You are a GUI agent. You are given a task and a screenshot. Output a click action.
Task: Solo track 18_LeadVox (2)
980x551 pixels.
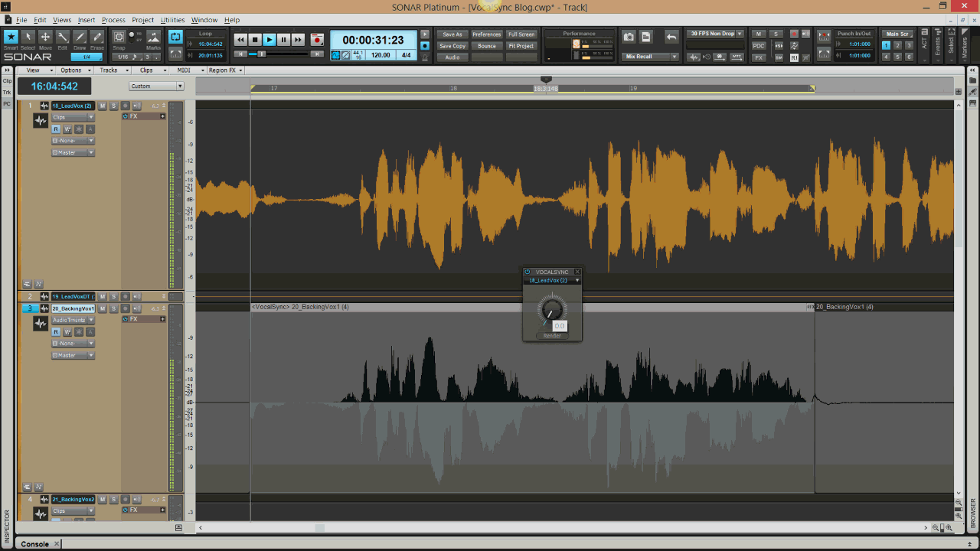(113, 106)
